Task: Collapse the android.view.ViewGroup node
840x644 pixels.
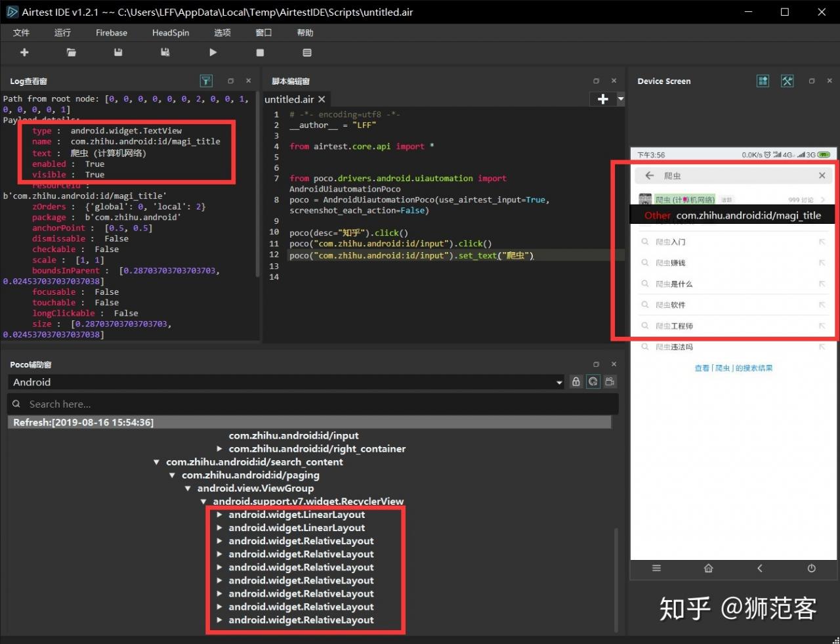Action: click(188, 488)
